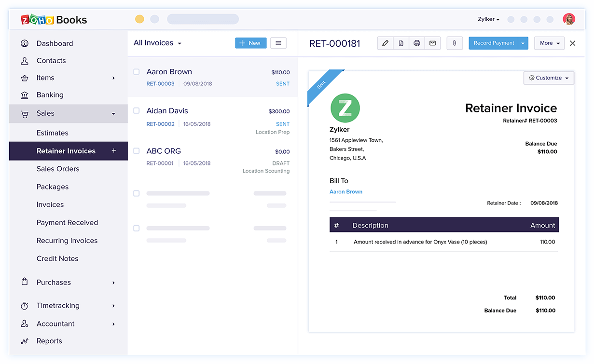Select the ABC ORG invoice row

tap(213, 158)
